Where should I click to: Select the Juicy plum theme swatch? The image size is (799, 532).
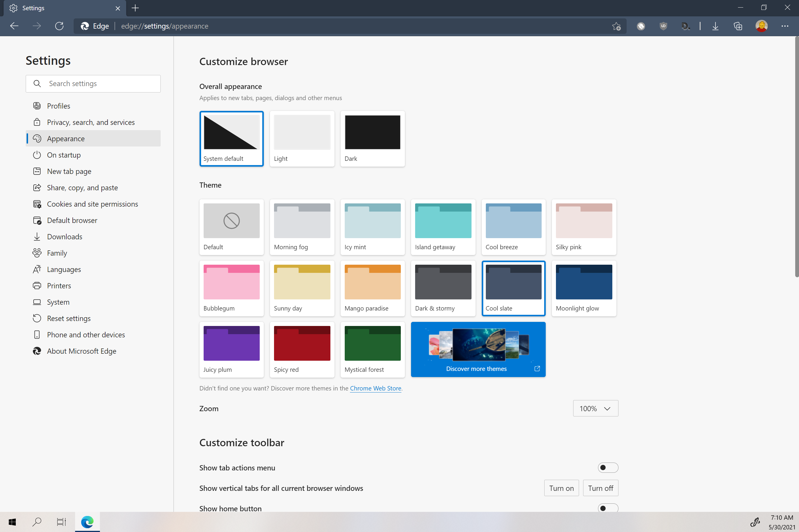[231, 350]
